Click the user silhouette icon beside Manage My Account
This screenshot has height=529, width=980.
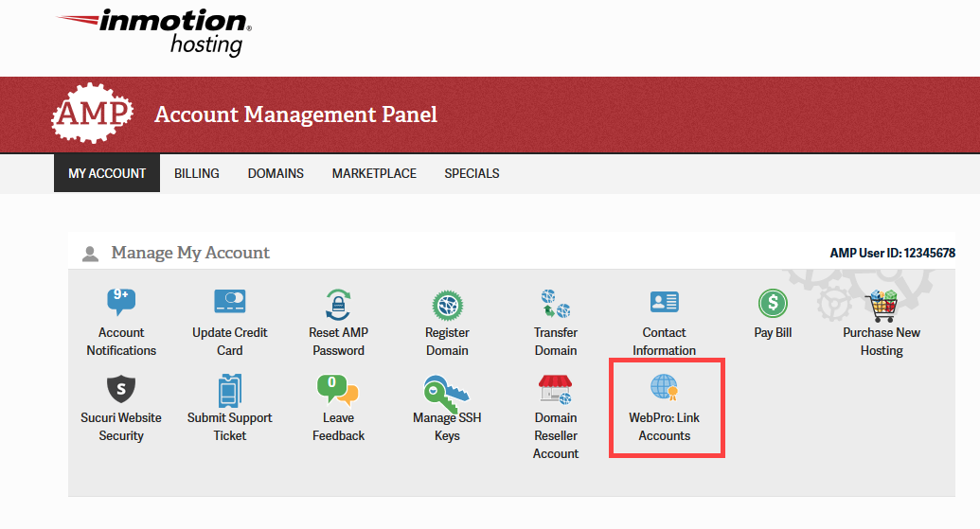(90, 254)
